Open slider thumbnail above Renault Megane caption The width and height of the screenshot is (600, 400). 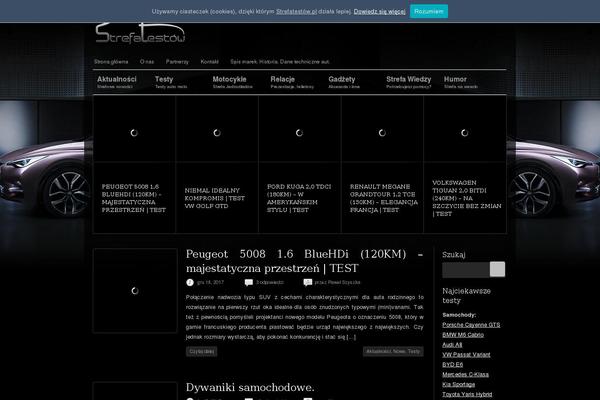(x=382, y=129)
